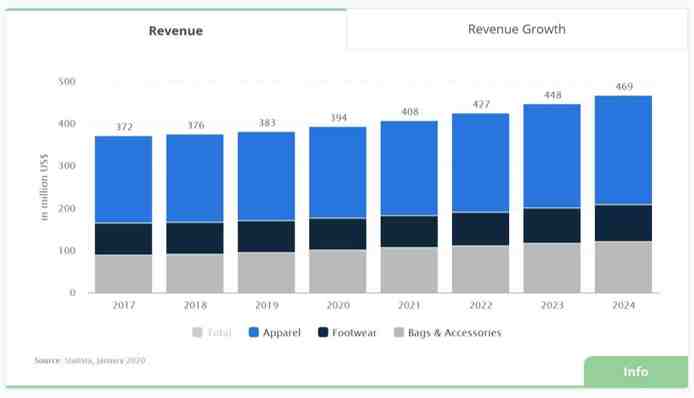
Task: Select the 2017 Apparel bar segment
Action: coord(123,179)
